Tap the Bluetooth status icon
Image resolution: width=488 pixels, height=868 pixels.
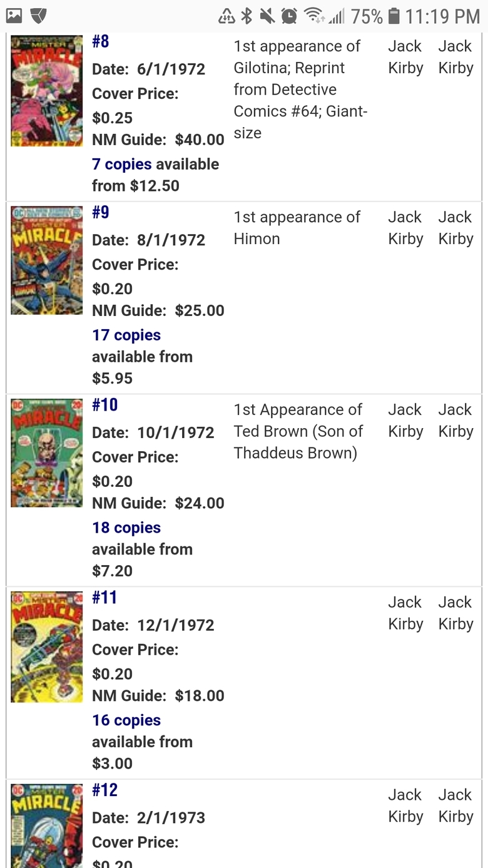[247, 16]
